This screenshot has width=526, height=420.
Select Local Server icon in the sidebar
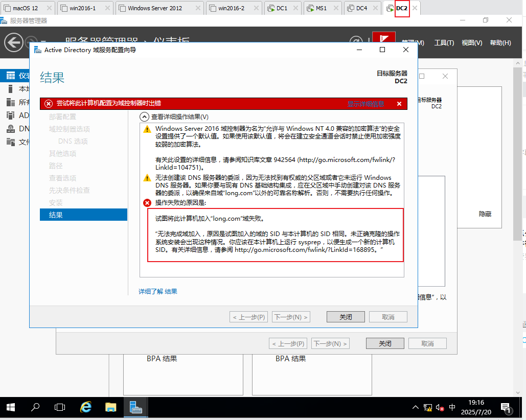click(11, 89)
